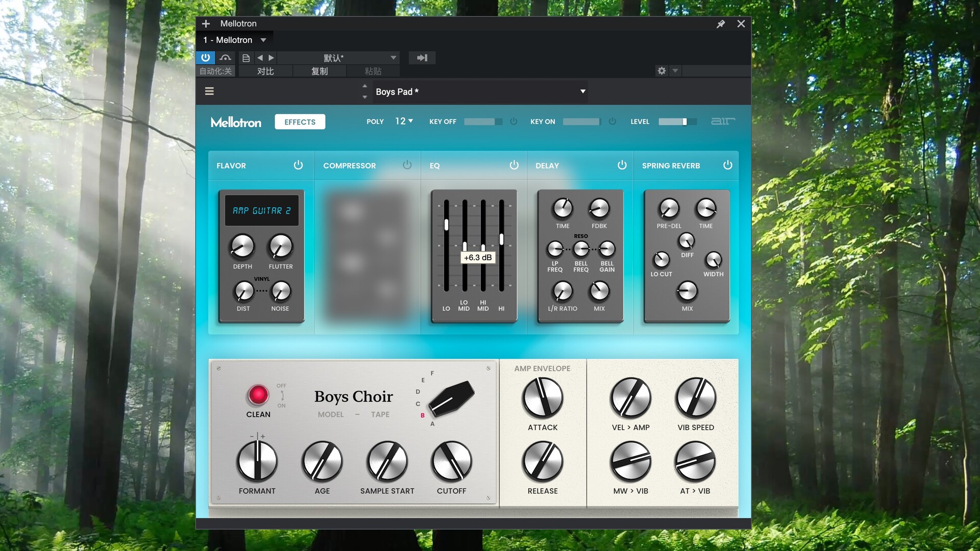Enable the Compressor effect power button
Image resolution: width=980 pixels, height=551 pixels.
(x=407, y=165)
